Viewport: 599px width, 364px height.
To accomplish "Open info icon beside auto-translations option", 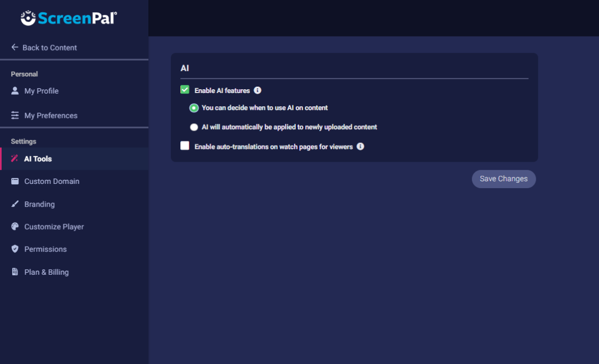I will (x=360, y=146).
